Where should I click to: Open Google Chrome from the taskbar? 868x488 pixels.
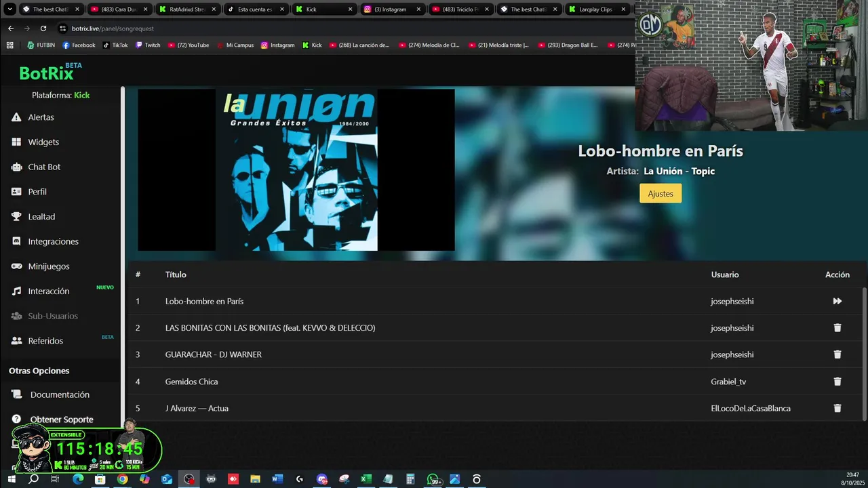pos(122,479)
